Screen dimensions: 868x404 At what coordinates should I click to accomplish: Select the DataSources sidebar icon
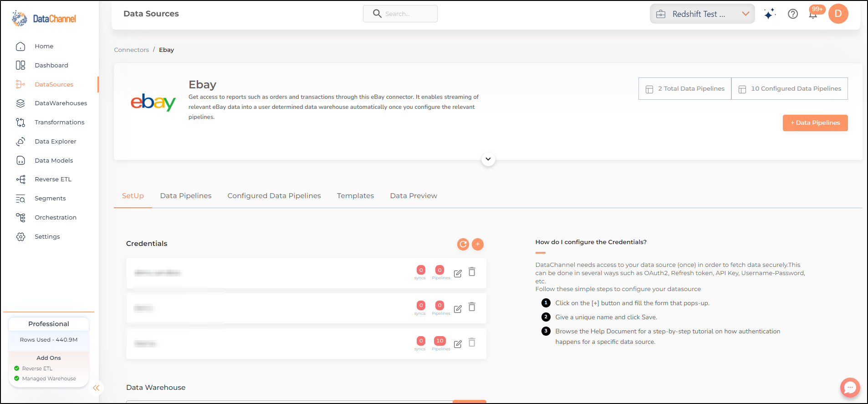click(x=20, y=84)
